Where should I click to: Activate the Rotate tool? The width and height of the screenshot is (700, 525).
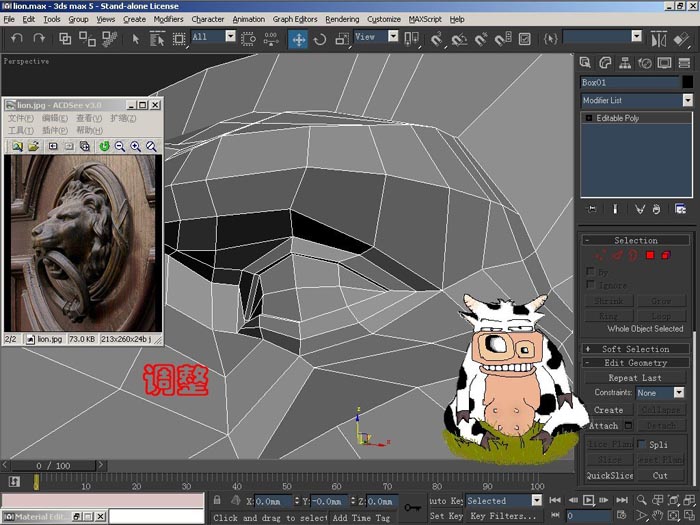[320, 39]
